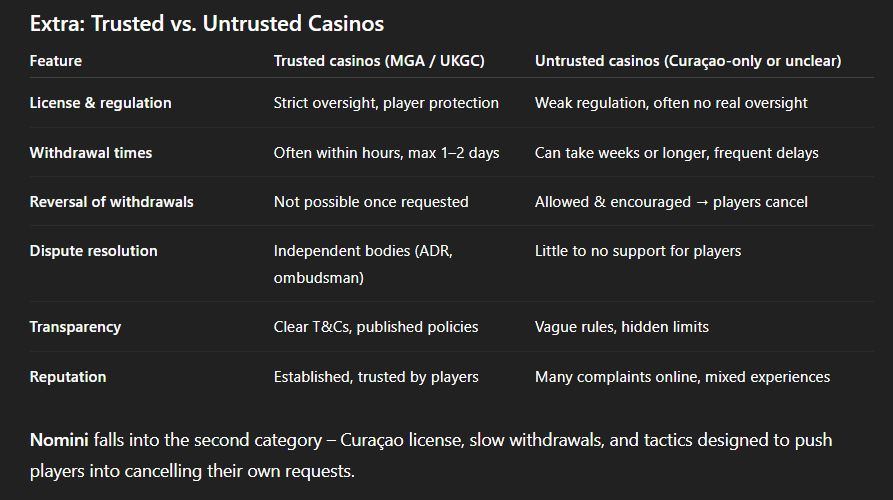Click 'Allowed & encouraged → players cancel' cell
This screenshot has width=893, height=500.
pyautogui.click(x=671, y=202)
